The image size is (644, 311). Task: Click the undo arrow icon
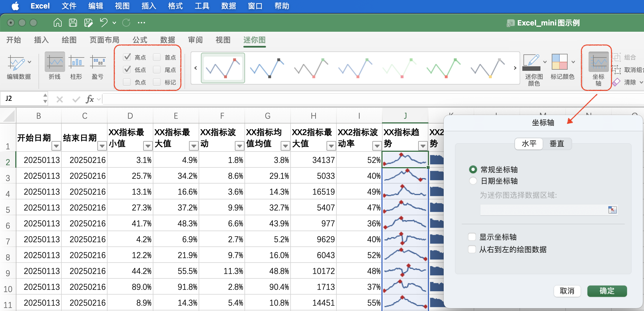coord(104,23)
